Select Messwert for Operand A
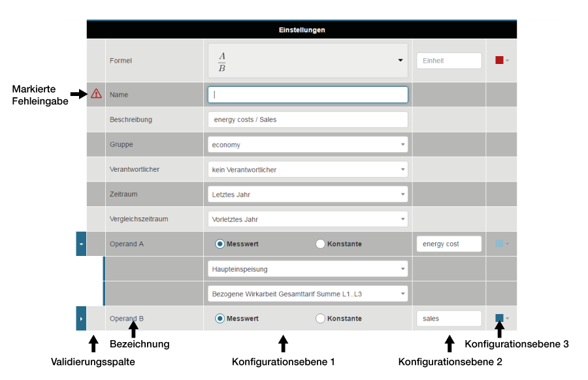Screen dimensions: 588x380 click(x=220, y=244)
